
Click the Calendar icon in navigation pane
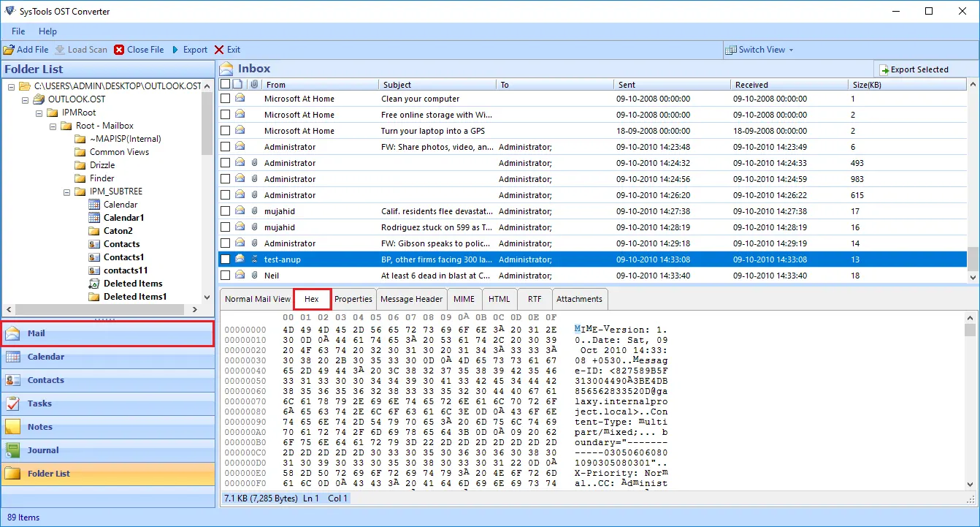click(x=12, y=357)
